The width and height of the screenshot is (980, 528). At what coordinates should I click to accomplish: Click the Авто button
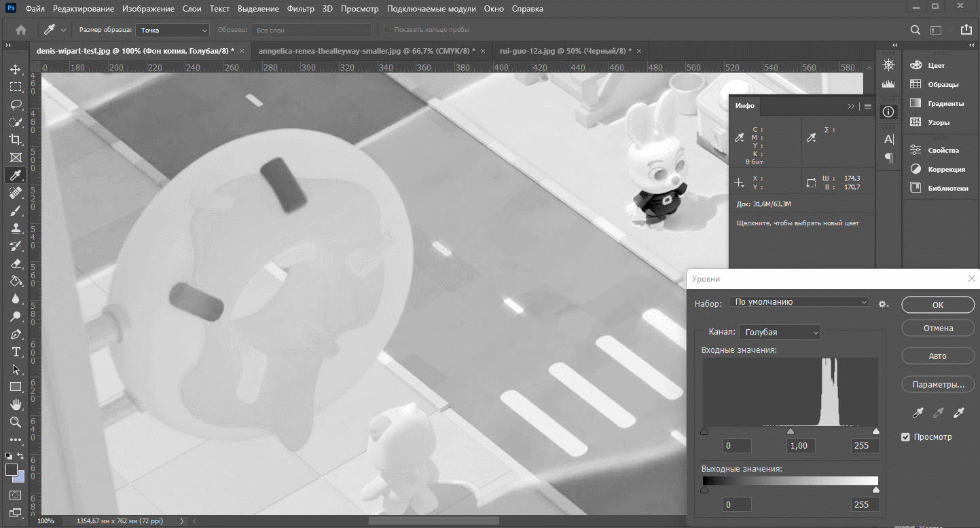click(x=938, y=356)
